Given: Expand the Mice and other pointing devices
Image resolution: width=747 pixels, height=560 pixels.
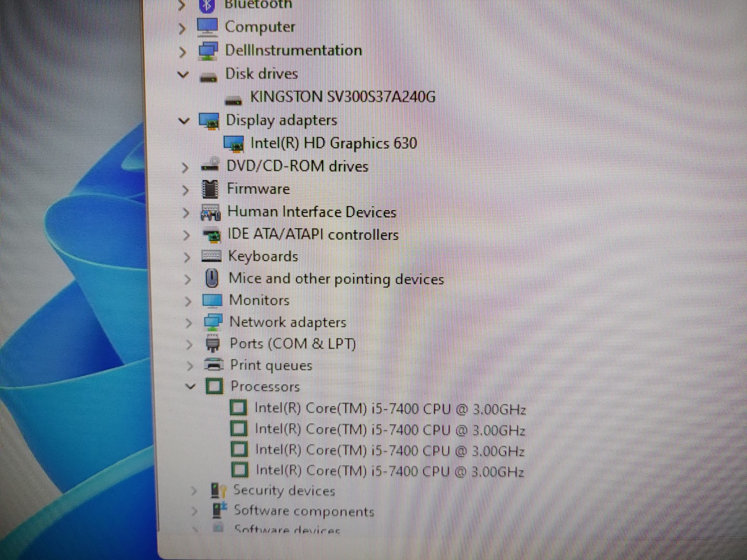Looking at the screenshot, I should coord(188,279).
